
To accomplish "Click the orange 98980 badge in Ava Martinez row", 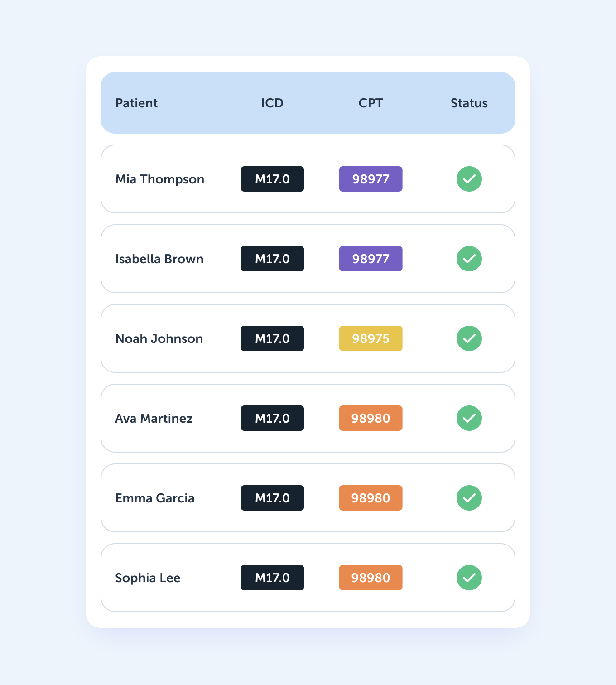I will tap(371, 418).
